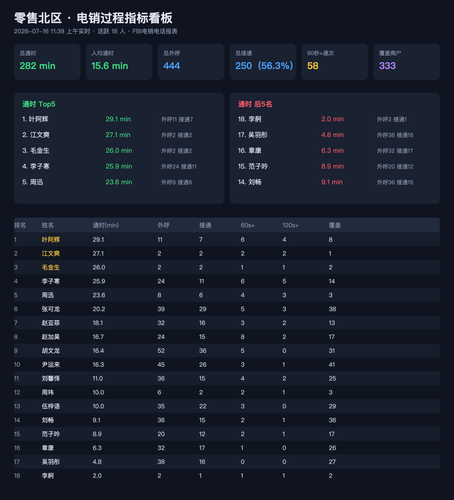Click 外呼 value 45 in rank 10 row
Viewport: 454px width, 500px height.
(x=161, y=365)
